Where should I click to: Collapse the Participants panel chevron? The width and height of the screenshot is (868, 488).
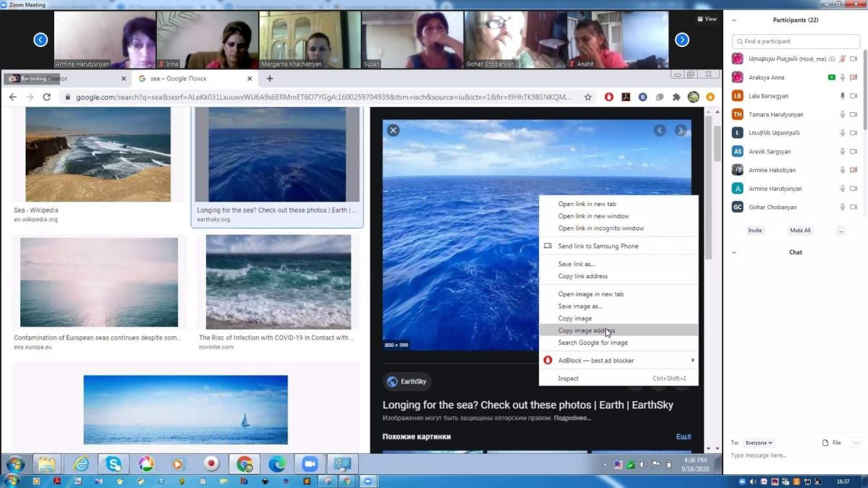pyautogui.click(x=734, y=20)
